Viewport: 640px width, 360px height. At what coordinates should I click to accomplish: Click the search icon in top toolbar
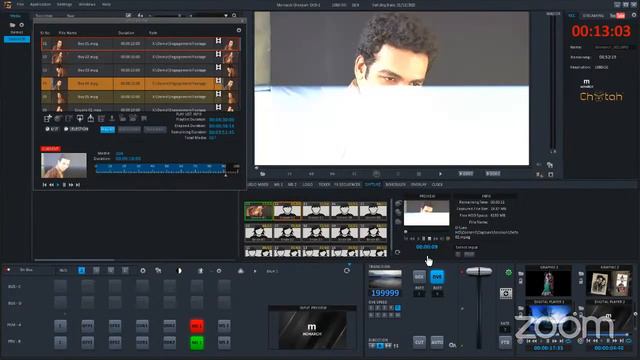234,16
